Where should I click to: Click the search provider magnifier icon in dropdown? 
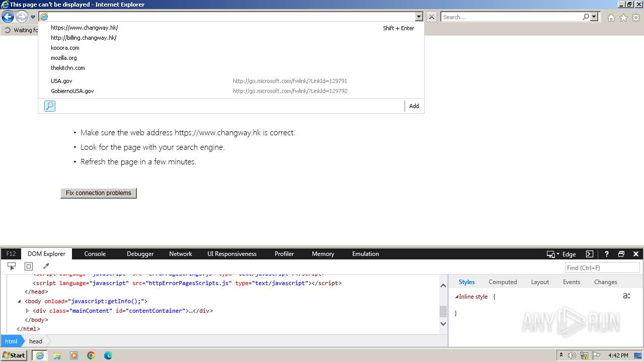tap(50, 106)
